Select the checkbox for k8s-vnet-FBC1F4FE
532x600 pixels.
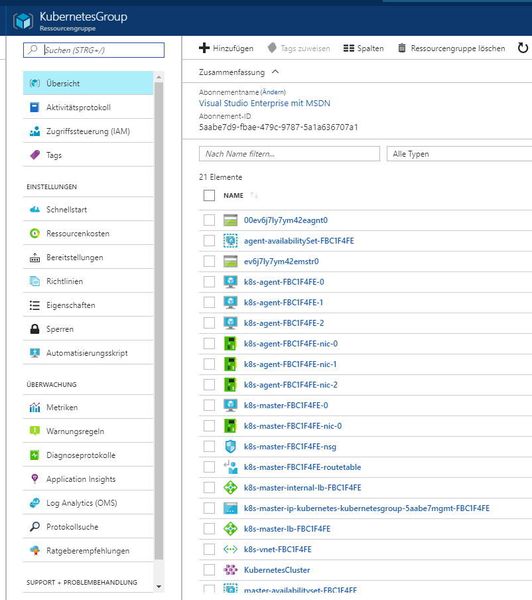209,549
